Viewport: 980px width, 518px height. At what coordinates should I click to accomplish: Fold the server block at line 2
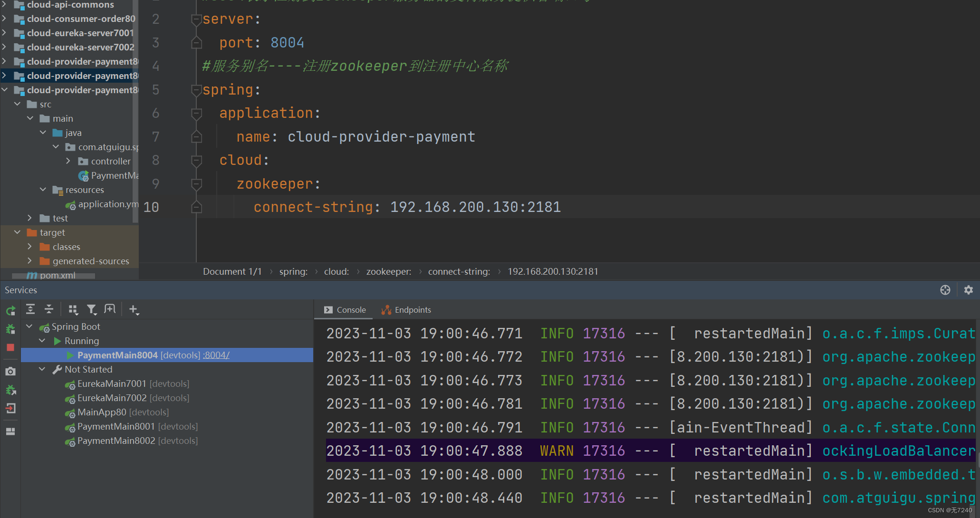point(196,19)
